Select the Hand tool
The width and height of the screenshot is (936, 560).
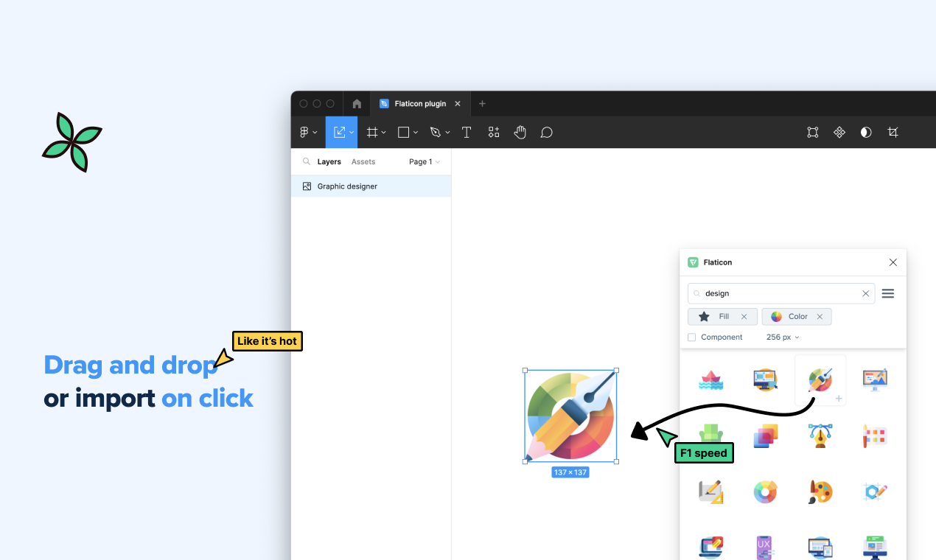tap(520, 133)
